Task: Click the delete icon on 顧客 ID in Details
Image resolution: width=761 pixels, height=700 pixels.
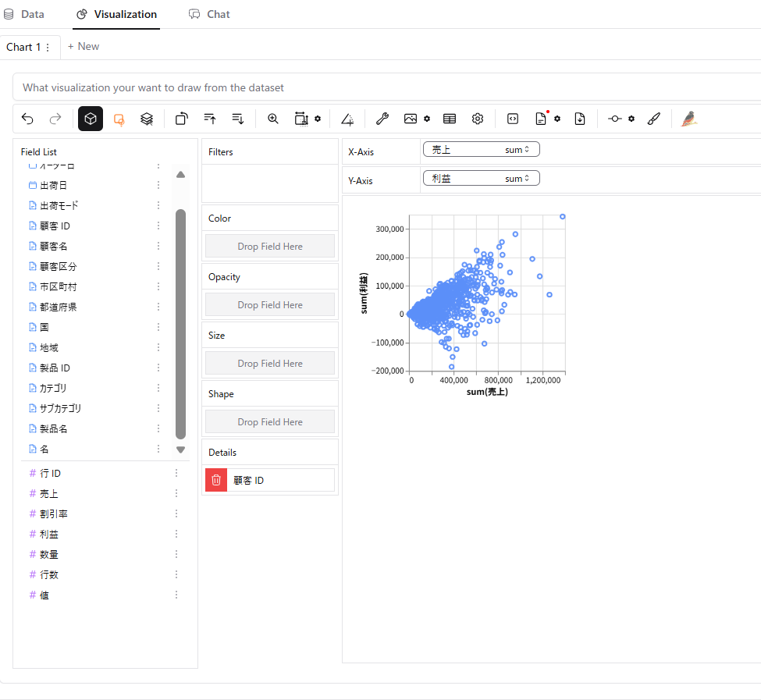Action: pyautogui.click(x=215, y=479)
